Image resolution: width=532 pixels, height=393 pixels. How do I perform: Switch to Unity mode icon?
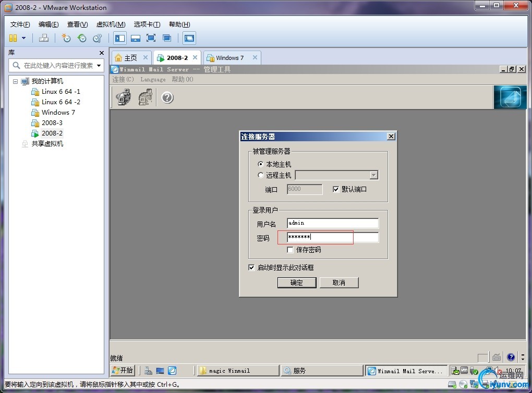166,38
